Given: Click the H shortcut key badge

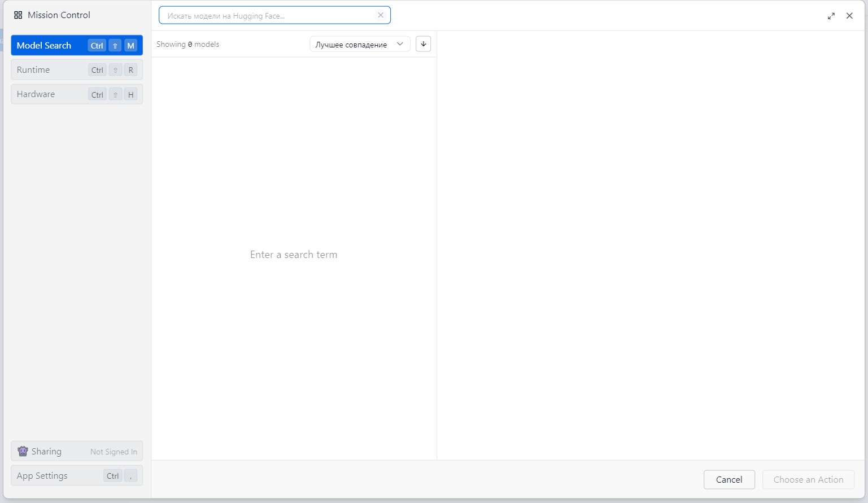Looking at the screenshot, I should (130, 94).
